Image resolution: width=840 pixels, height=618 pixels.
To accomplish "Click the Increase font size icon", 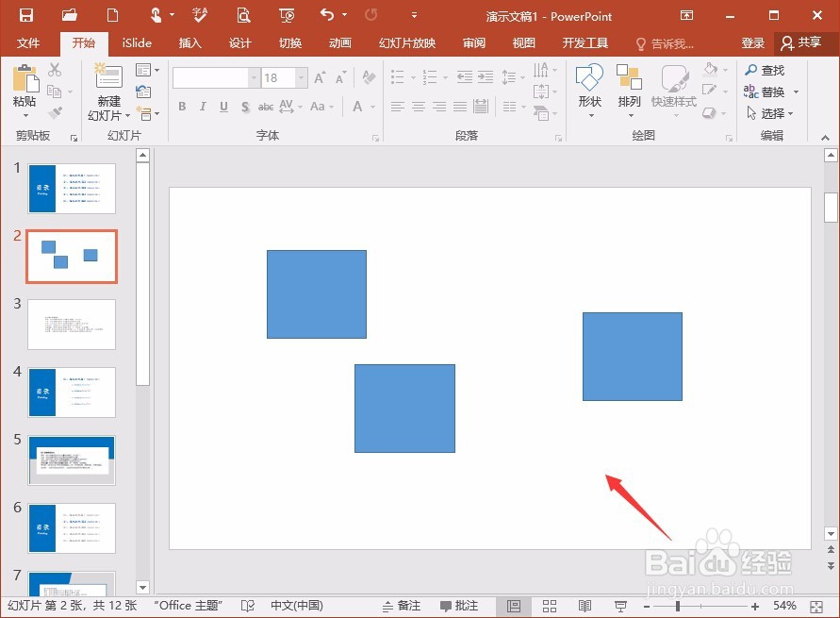I will [320, 77].
